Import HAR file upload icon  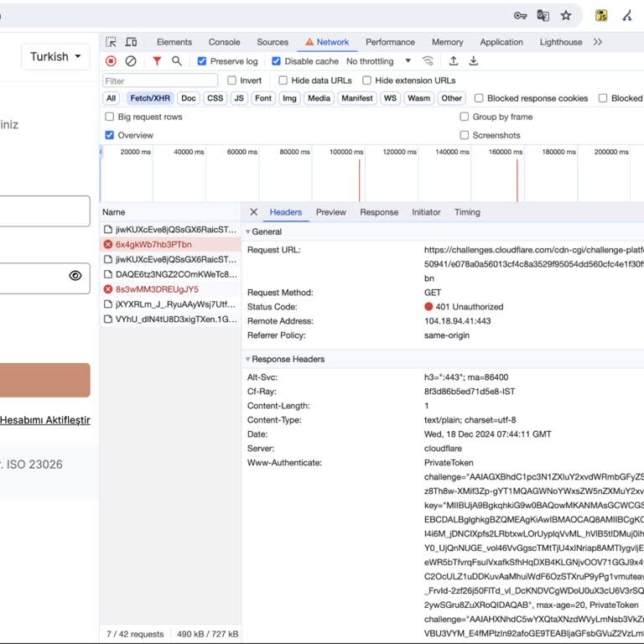pos(454,61)
